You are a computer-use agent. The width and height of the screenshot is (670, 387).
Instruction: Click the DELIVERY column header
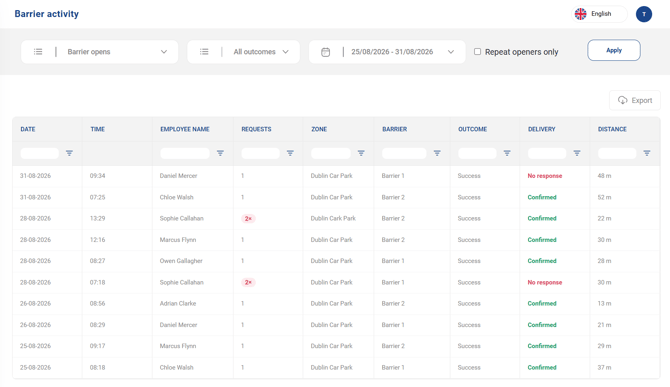[541, 129]
